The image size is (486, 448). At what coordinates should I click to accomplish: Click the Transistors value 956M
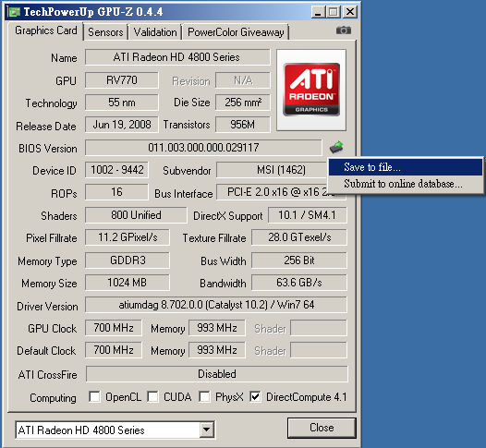click(x=243, y=125)
